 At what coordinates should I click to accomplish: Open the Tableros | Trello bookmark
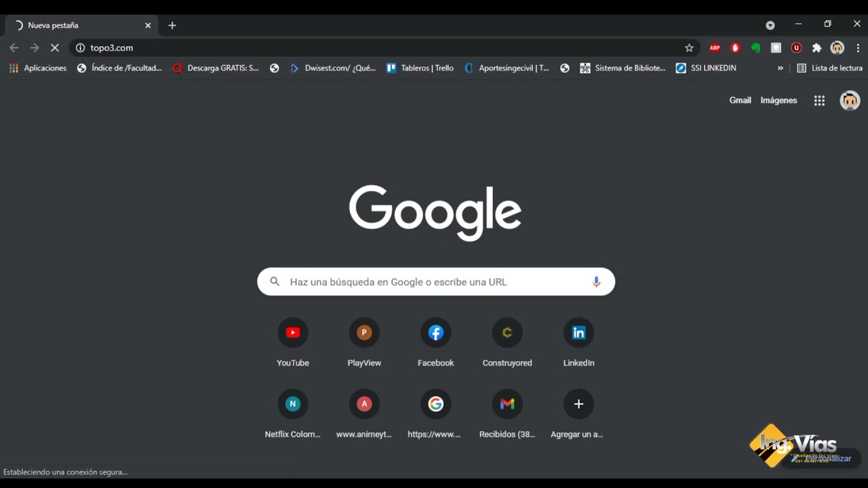coord(420,68)
